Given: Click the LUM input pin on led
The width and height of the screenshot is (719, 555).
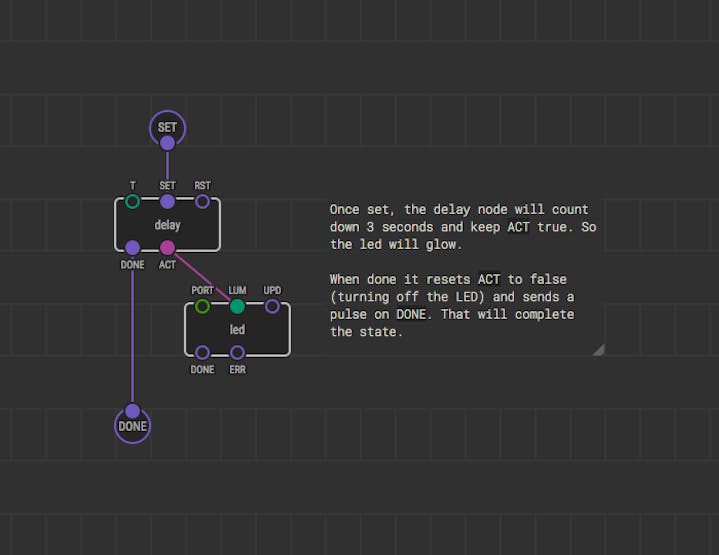Looking at the screenshot, I should 237,306.
